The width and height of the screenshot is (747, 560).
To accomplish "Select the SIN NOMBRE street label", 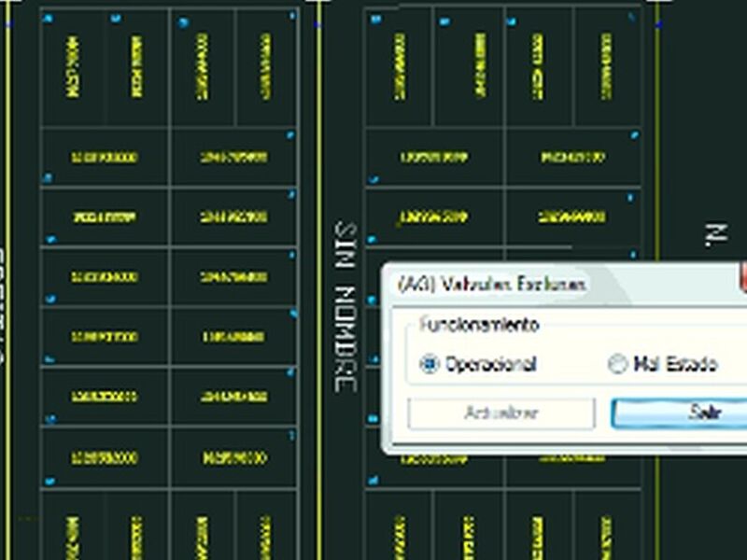I will (x=345, y=306).
